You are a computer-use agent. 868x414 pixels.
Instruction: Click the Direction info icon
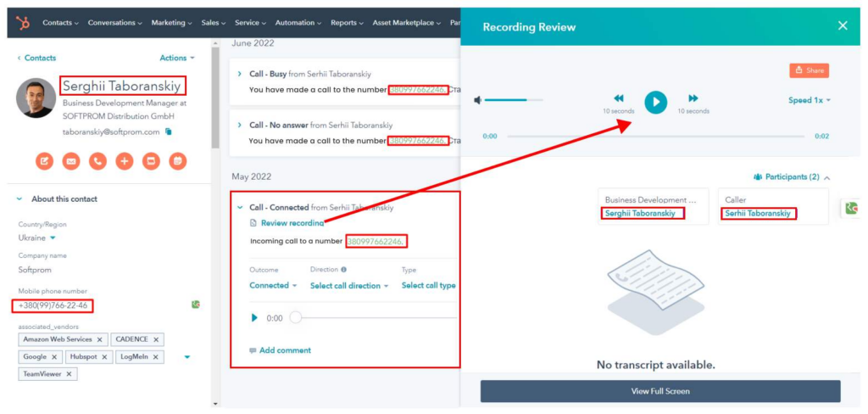(344, 269)
